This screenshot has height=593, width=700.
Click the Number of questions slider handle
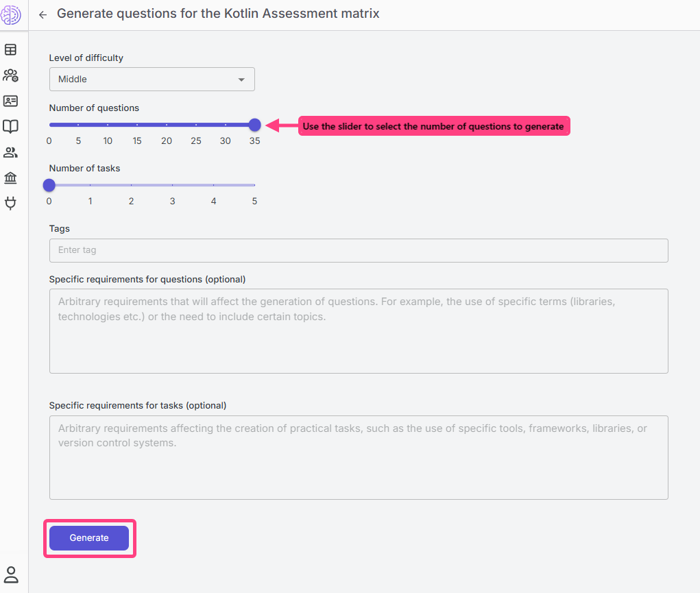[x=254, y=125]
